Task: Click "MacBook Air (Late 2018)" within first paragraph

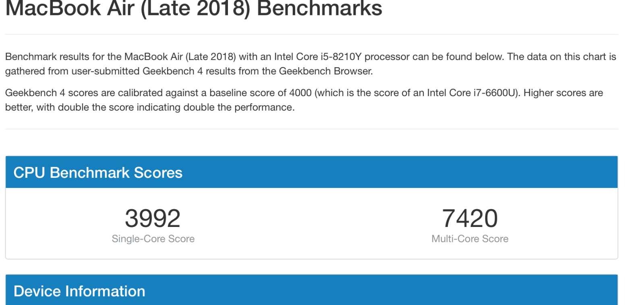Action: click(180, 57)
